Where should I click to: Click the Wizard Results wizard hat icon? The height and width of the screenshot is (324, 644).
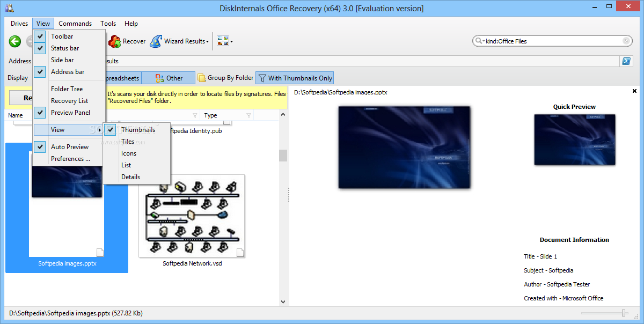tap(156, 41)
